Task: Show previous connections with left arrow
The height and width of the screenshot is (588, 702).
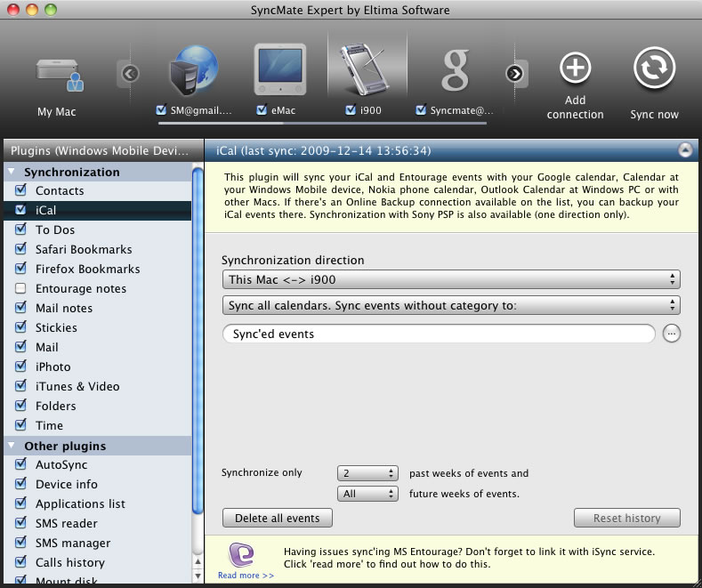Action: pos(130,73)
